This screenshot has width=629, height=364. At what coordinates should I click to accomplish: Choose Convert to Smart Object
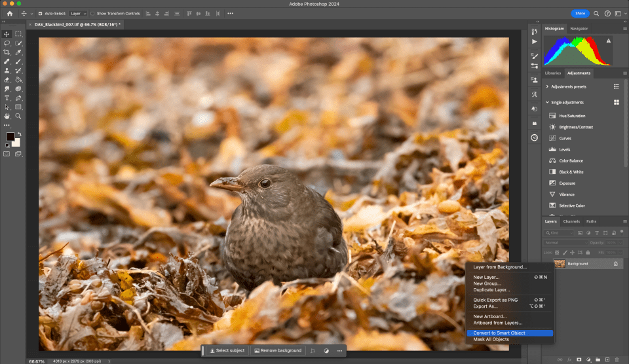[510, 333]
